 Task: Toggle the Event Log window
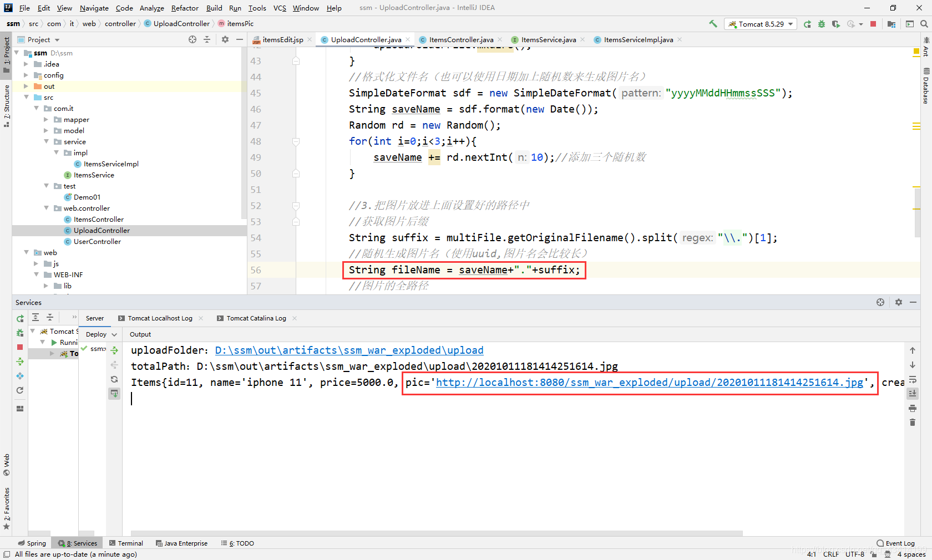point(895,543)
